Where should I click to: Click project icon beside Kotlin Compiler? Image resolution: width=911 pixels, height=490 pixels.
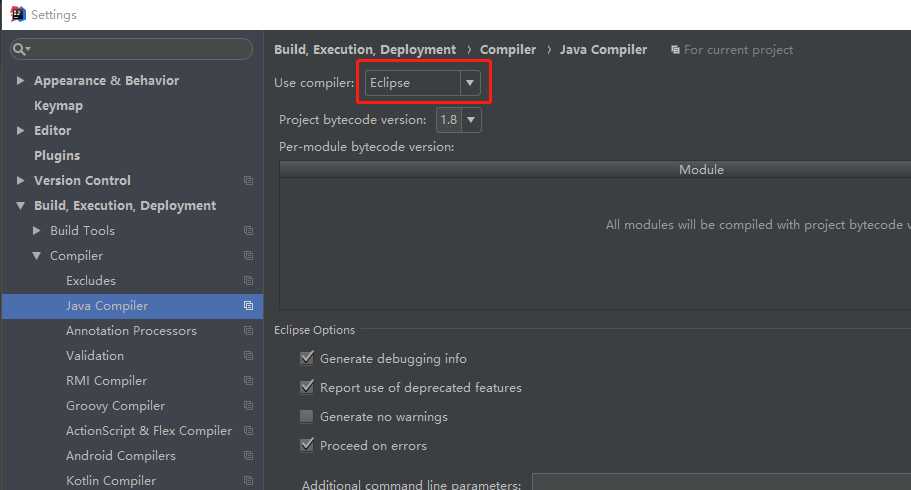point(248,481)
